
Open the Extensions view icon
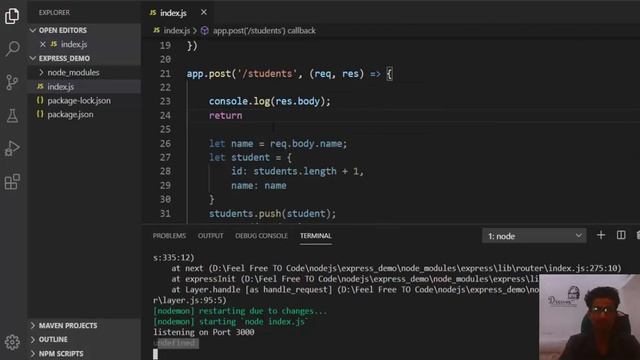12,182
